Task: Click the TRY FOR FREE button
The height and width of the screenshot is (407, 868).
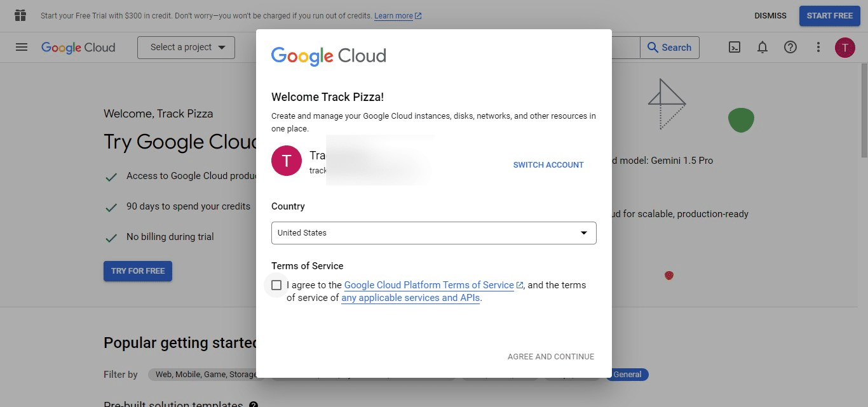Action: click(x=137, y=270)
